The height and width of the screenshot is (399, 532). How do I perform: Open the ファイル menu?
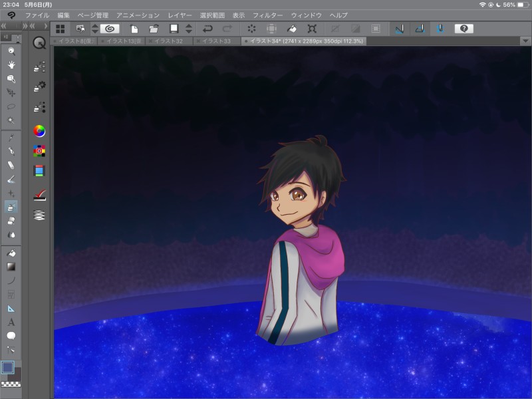tap(37, 15)
